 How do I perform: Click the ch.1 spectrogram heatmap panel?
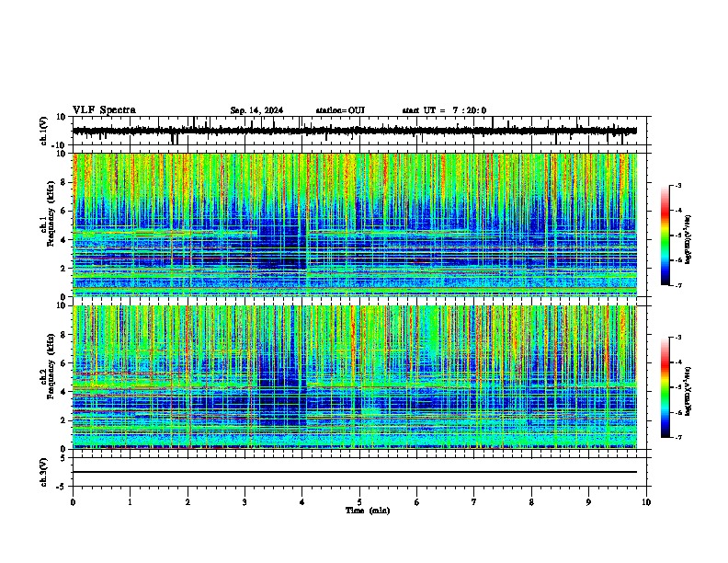click(354, 224)
